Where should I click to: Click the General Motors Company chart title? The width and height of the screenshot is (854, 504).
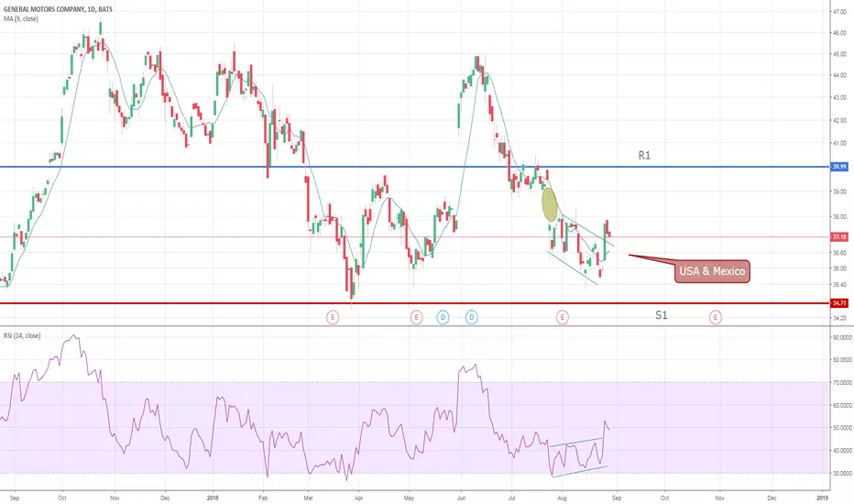click(x=58, y=9)
